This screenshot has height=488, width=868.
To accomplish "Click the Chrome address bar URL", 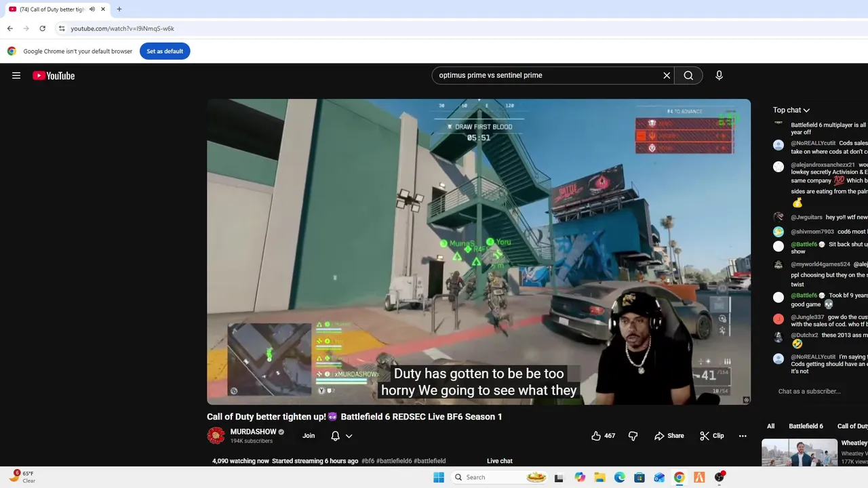I will tap(122, 28).
